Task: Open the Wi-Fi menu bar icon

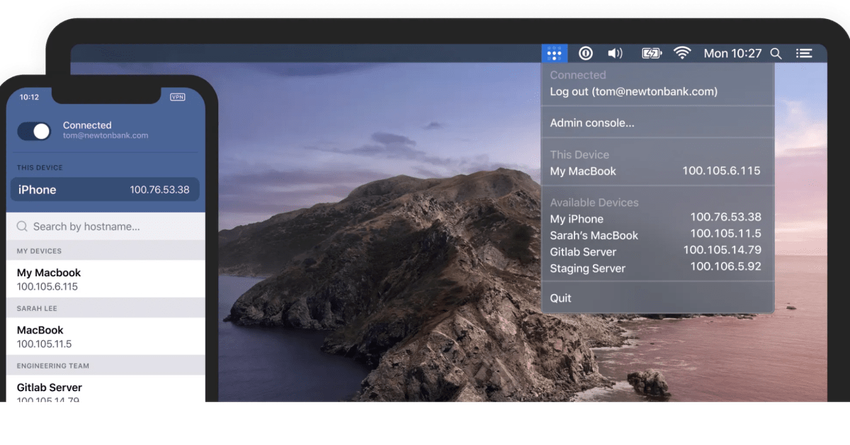Action: (682, 53)
